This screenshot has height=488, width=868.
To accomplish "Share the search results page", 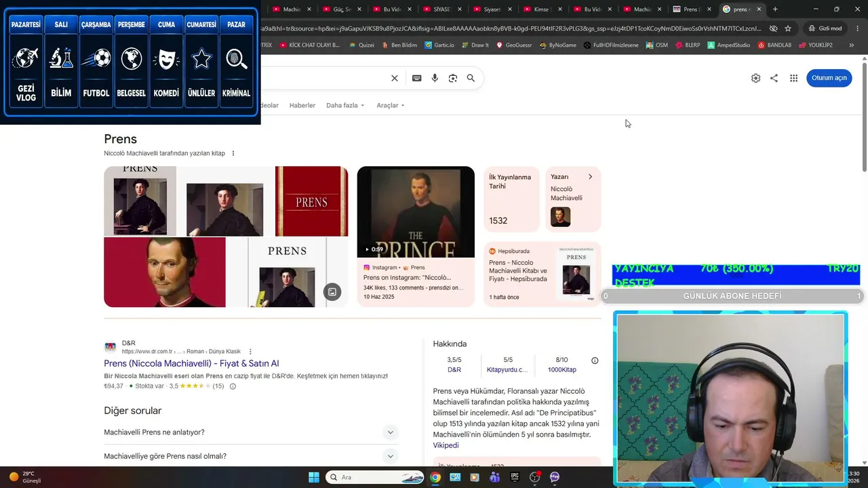I will [x=774, y=78].
